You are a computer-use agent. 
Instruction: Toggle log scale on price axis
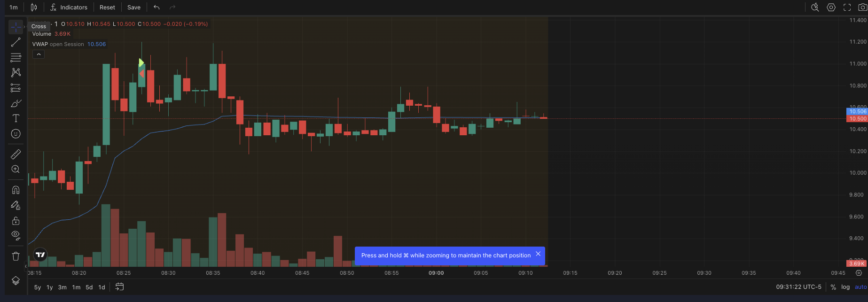click(845, 287)
